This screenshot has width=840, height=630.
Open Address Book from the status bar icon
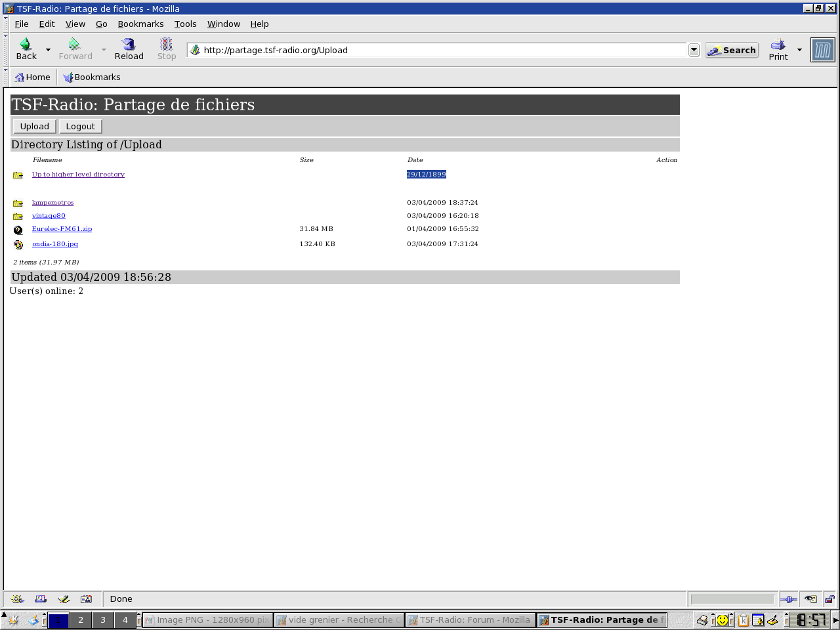click(86, 598)
